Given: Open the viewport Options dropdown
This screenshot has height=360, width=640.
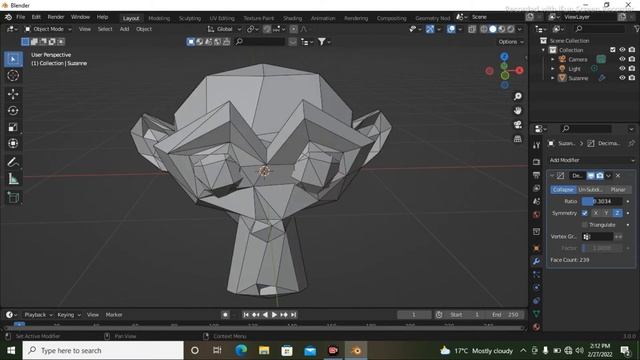Looking at the screenshot, I should click(x=511, y=42).
